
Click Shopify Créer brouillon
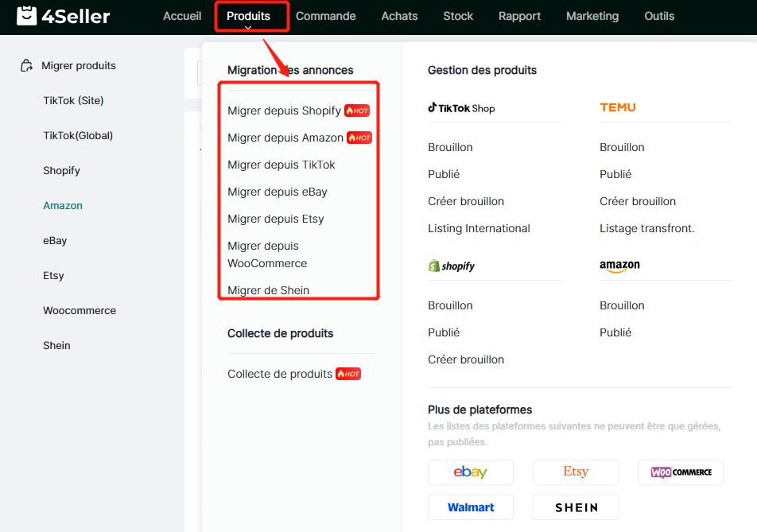(466, 359)
